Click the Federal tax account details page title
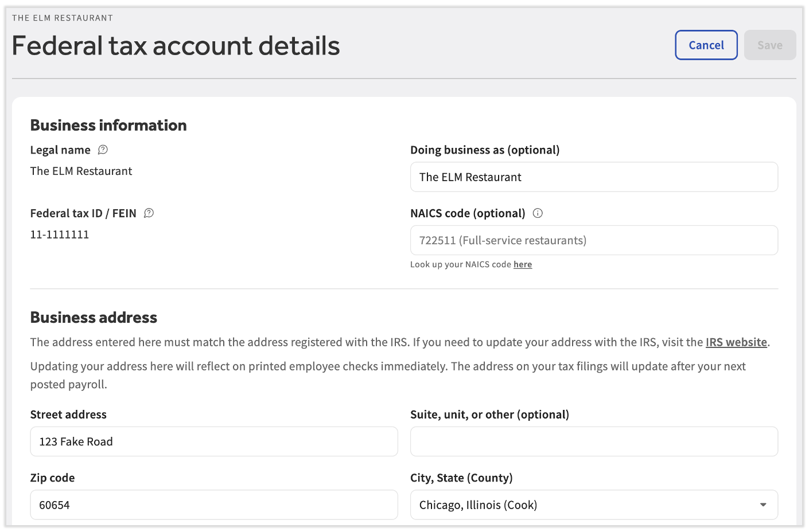 point(176,46)
